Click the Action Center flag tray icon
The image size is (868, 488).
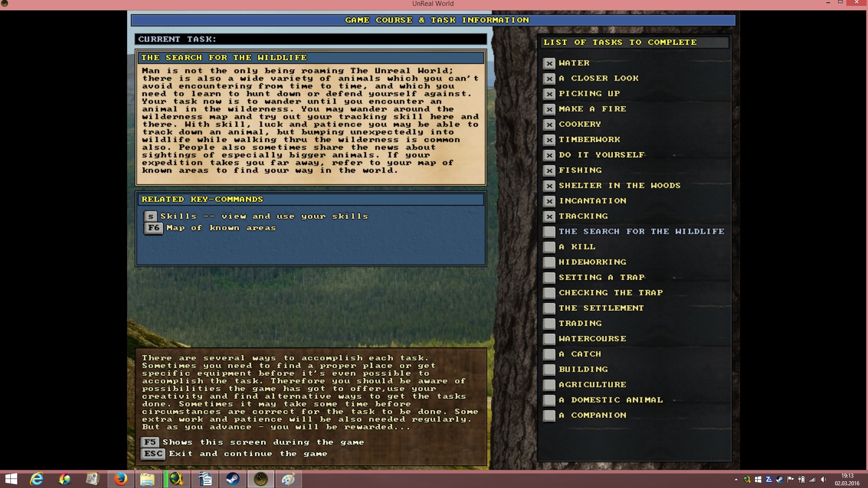790,479
